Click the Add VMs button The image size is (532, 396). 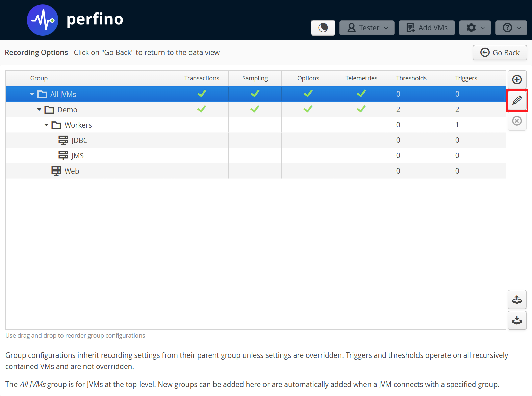coord(427,28)
